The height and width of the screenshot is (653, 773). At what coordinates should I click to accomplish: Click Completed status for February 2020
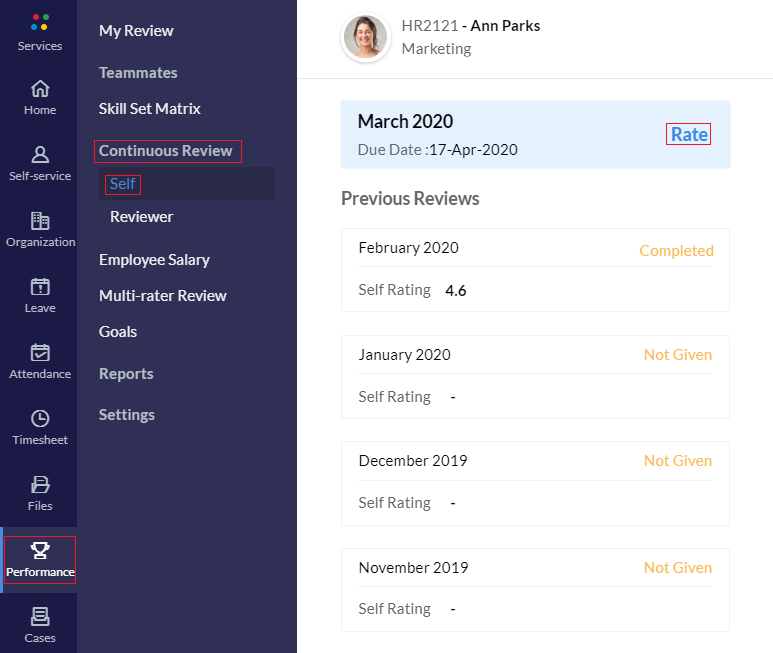pos(676,250)
